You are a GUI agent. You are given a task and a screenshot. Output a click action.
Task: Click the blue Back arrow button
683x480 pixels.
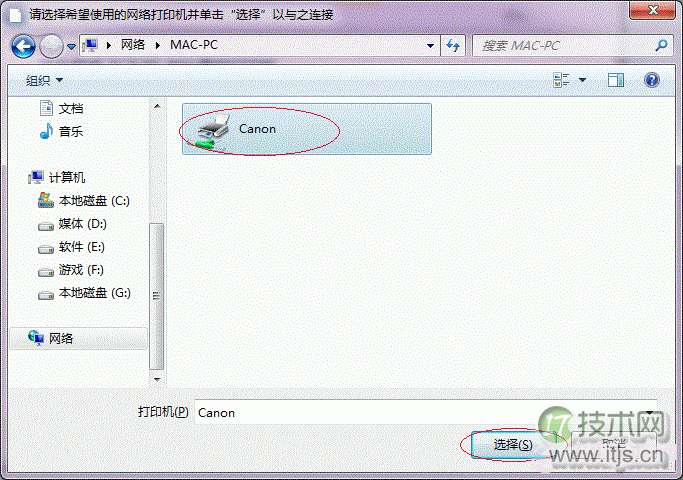[x=23, y=46]
